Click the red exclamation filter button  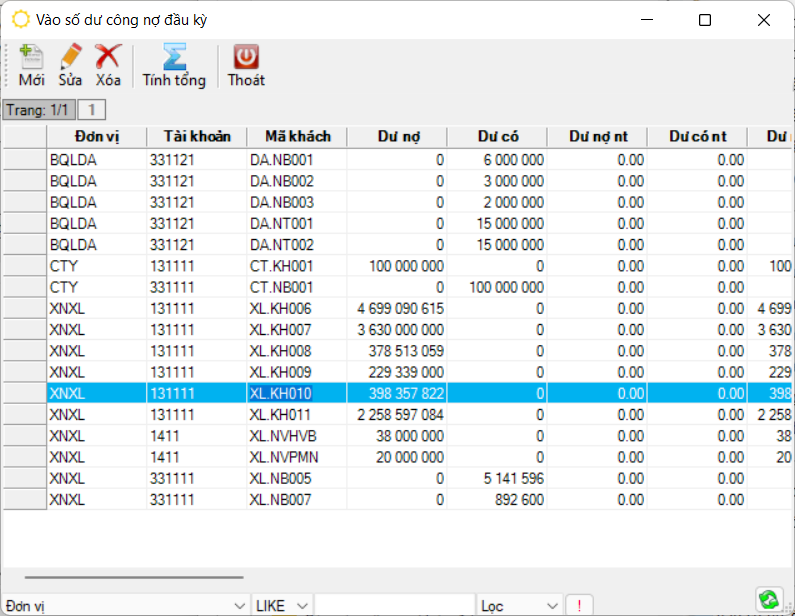579,605
